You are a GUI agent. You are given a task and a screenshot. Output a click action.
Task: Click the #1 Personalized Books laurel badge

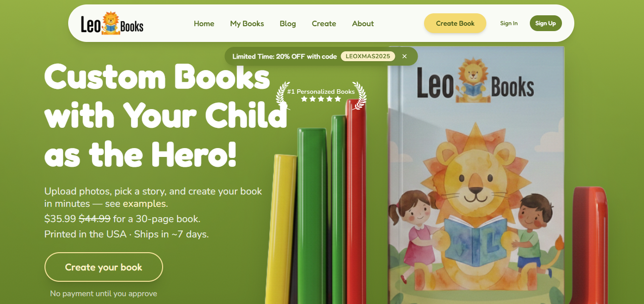coord(321,95)
